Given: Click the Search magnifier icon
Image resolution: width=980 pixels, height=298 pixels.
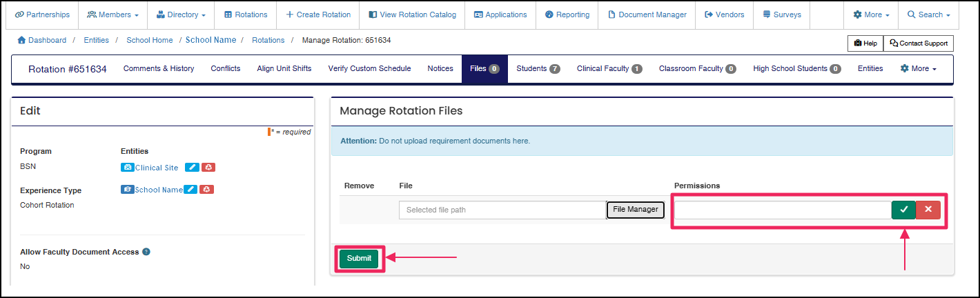Looking at the screenshot, I should tap(911, 14).
